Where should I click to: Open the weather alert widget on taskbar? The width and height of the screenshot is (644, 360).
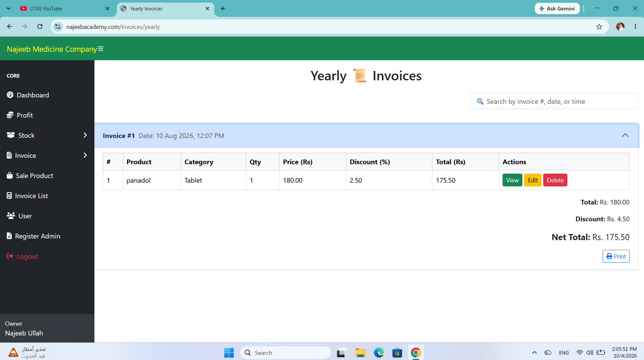tap(27, 353)
